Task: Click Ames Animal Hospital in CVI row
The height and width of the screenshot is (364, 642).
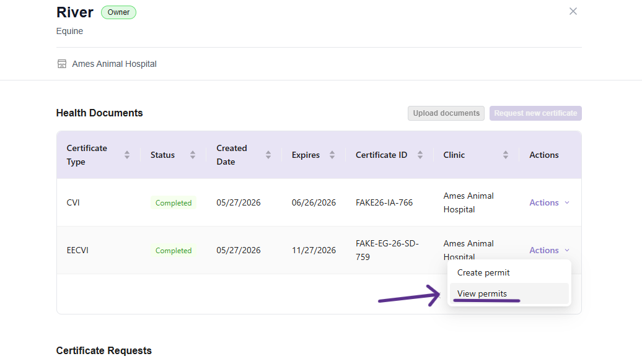Action: pos(468,202)
